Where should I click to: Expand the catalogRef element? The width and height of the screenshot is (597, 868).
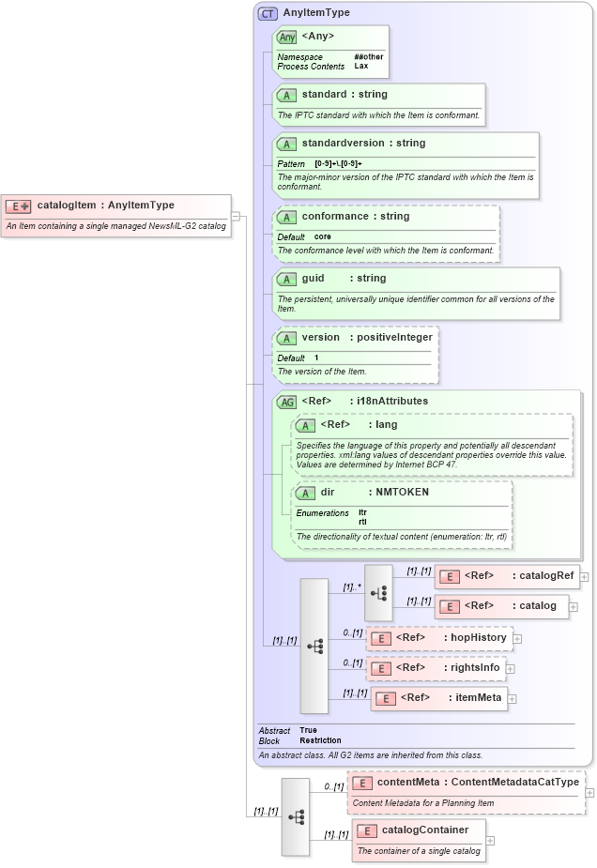(x=584, y=577)
